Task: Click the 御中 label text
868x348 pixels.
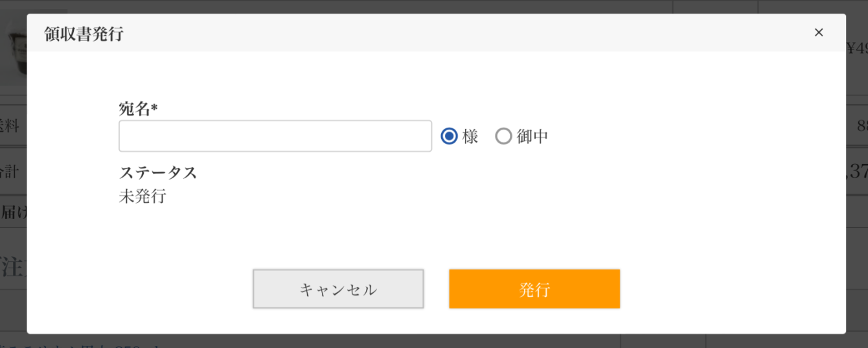Action: (532, 136)
